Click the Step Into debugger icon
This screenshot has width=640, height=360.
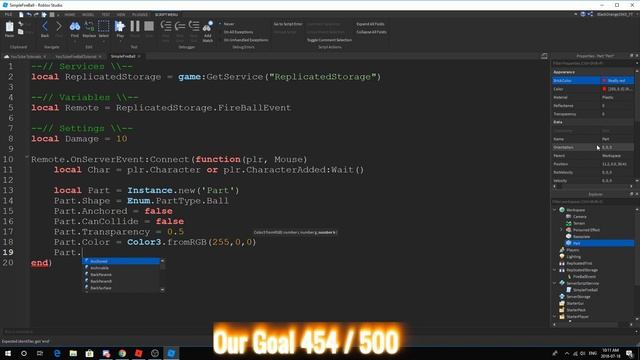[x=166, y=27]
